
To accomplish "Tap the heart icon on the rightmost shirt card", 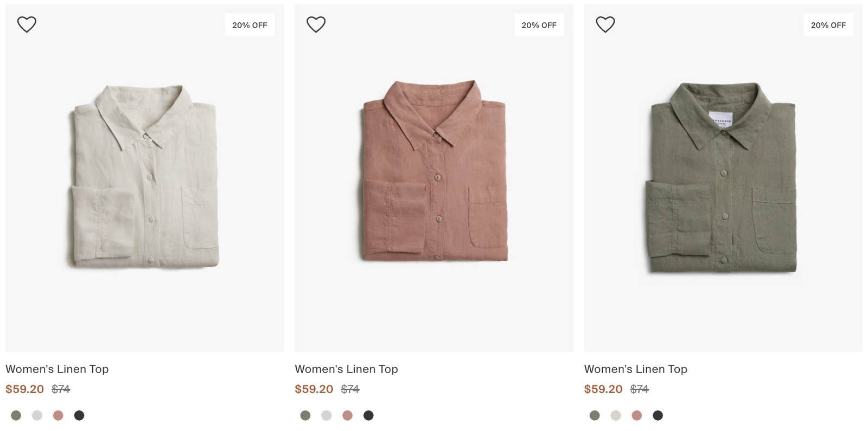I will (605, 24).
